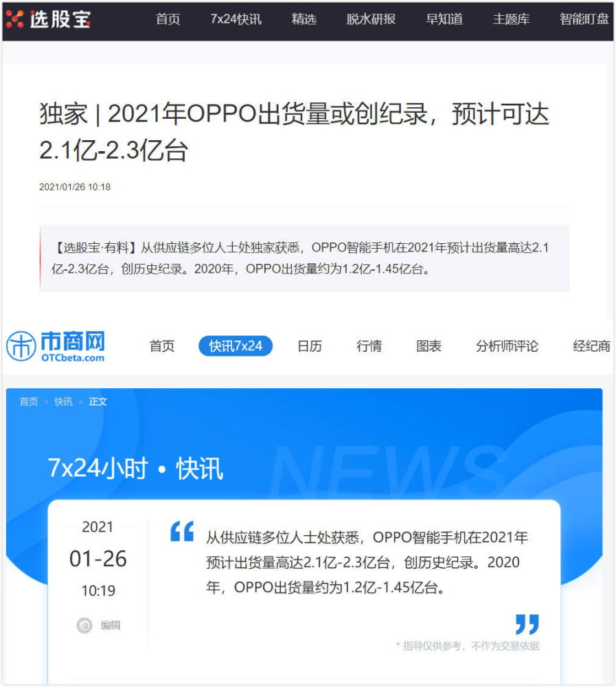Select 早知道 in the top navigation
616x687 pixels.
pos(444,19)
